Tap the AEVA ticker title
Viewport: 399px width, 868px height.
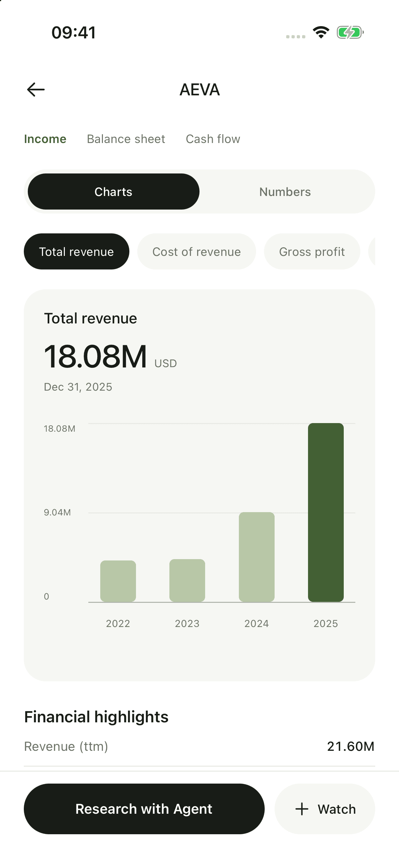(200, 90)
